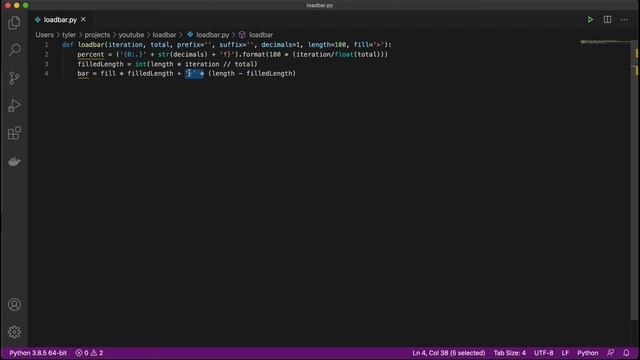
Task: Click line number 4 in the gutter
Action: tap(46, 73)
